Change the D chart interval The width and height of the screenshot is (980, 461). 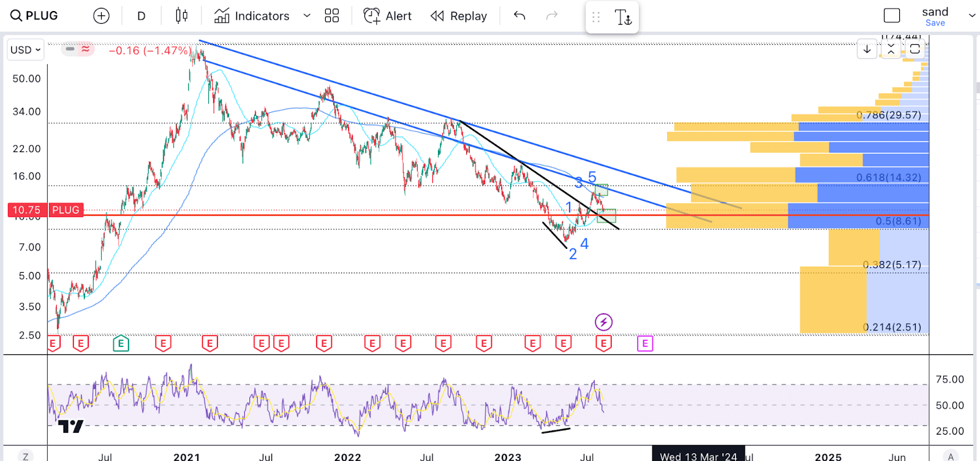point(141,16)
